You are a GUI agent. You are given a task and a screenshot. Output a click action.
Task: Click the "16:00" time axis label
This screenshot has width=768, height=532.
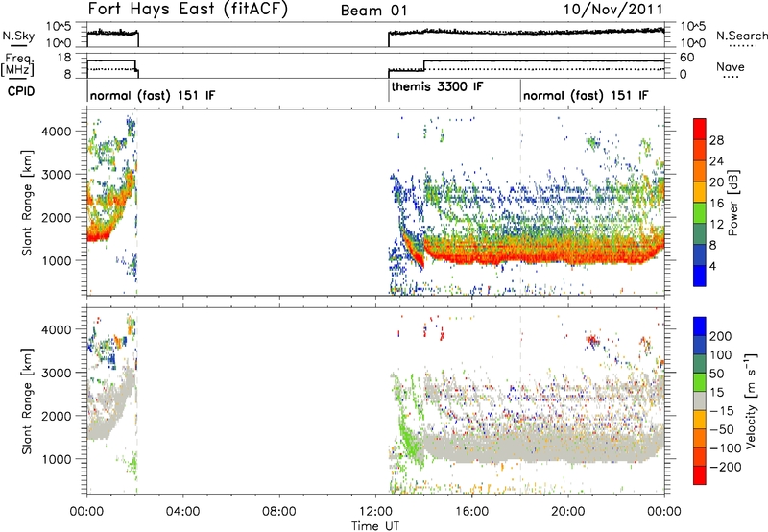tap(471, 511)
